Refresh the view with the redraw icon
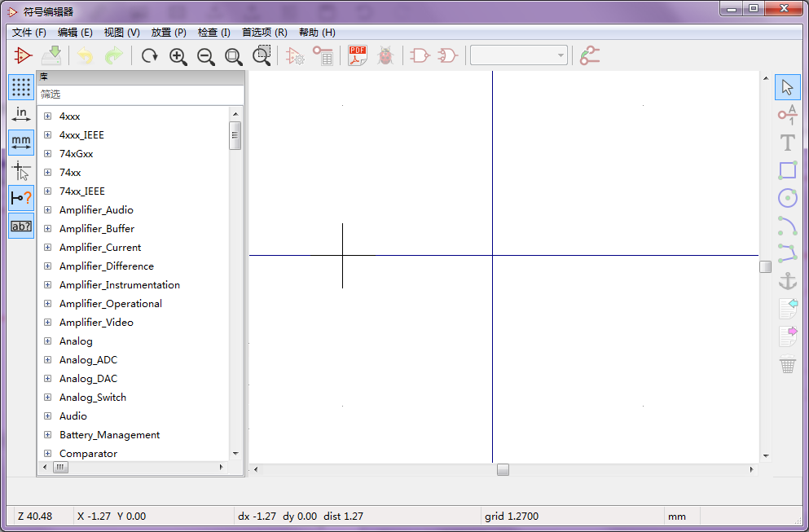Screen dimensions: 809x532 [150, 55]
